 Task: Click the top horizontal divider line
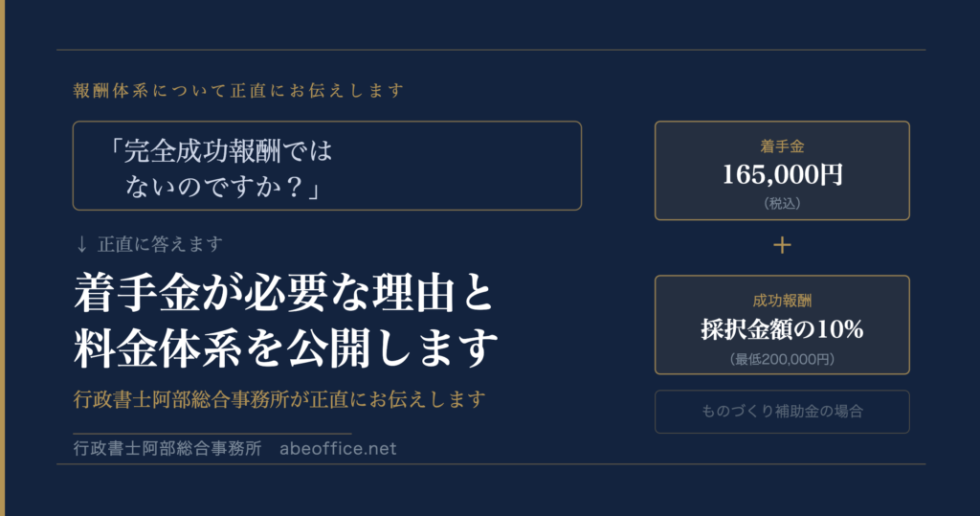pos(490,49)
